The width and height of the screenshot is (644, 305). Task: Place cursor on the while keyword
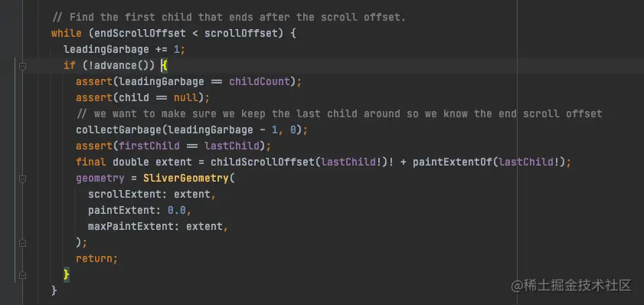(66, 33)
